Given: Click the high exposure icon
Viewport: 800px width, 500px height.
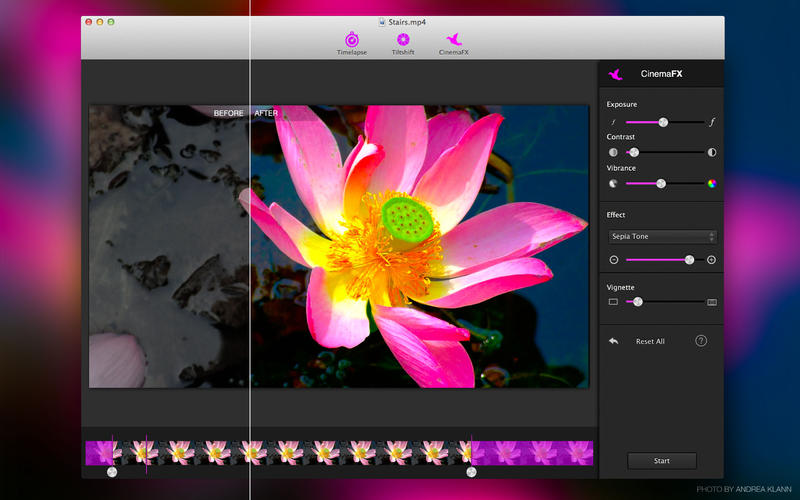Looking at the screenshot, I should pyautogui.click(x=712, y=122).
